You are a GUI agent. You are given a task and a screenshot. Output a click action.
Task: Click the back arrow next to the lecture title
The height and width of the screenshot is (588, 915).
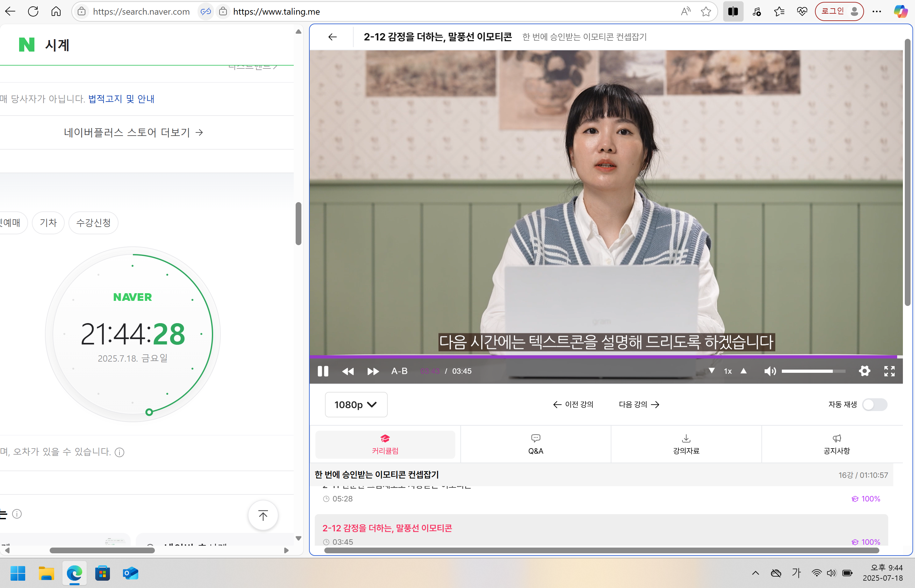coord(332,37)
